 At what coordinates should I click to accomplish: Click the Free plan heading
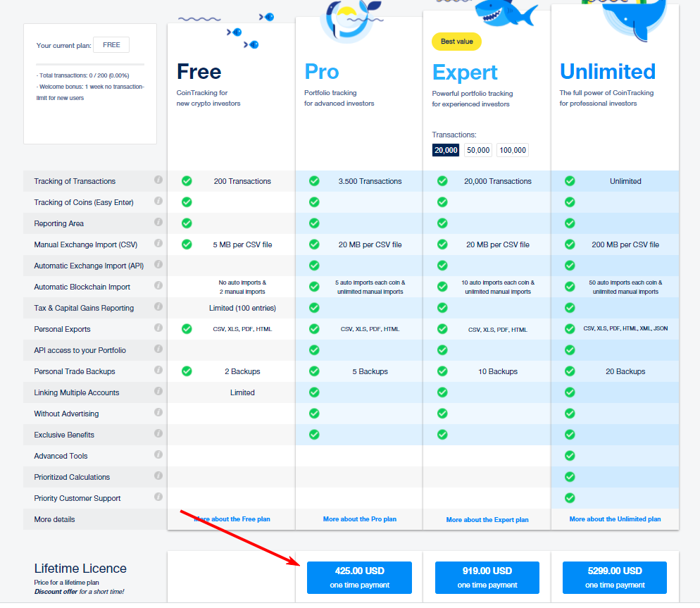tap(199, 71)
